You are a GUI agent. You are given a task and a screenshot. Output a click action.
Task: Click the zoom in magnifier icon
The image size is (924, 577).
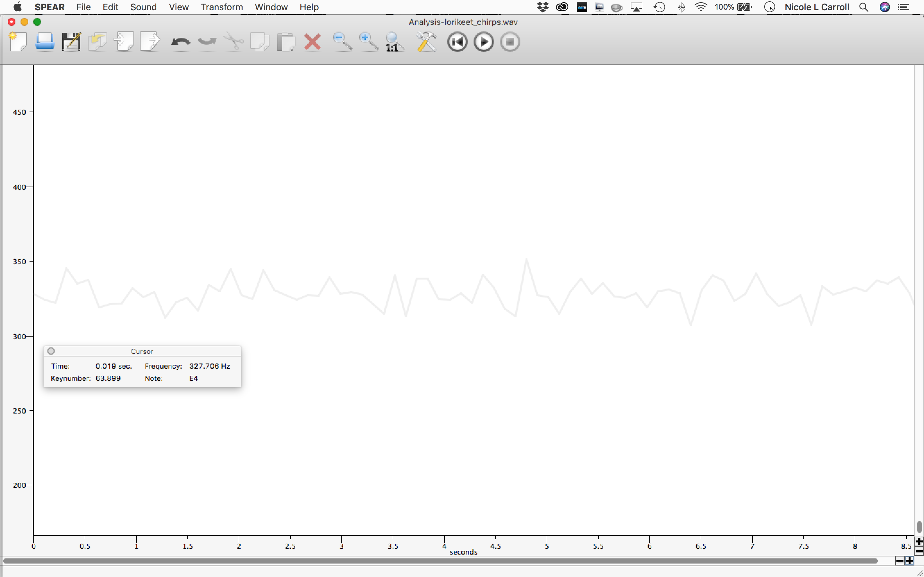pos(368,42)
